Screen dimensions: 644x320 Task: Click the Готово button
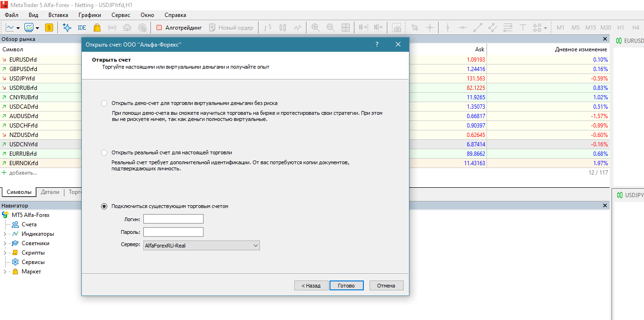point(346,286)
